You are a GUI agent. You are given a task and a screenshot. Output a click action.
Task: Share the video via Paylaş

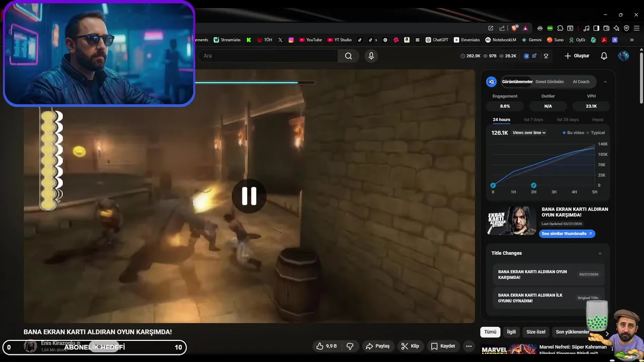[378, 346]
